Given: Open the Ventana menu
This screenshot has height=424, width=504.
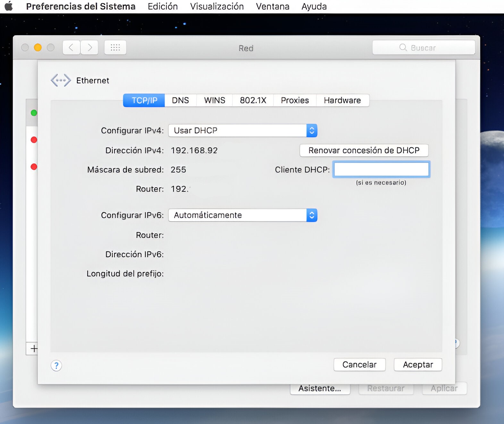Looking at the screenshot, I should (273, 6).
